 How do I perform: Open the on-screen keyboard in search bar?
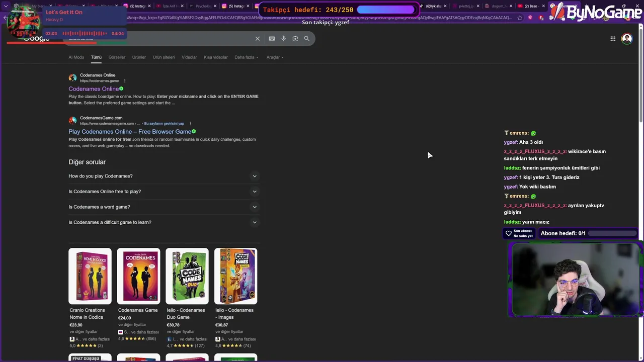pos(272,39)
